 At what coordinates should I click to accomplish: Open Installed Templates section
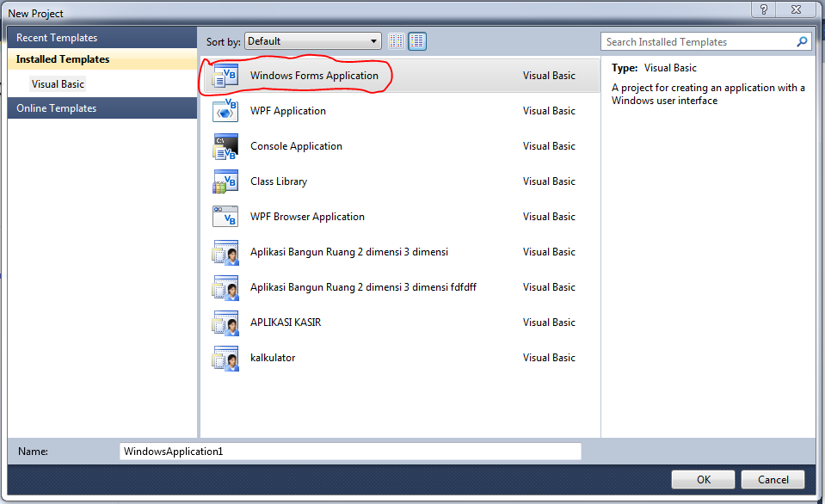102,59
